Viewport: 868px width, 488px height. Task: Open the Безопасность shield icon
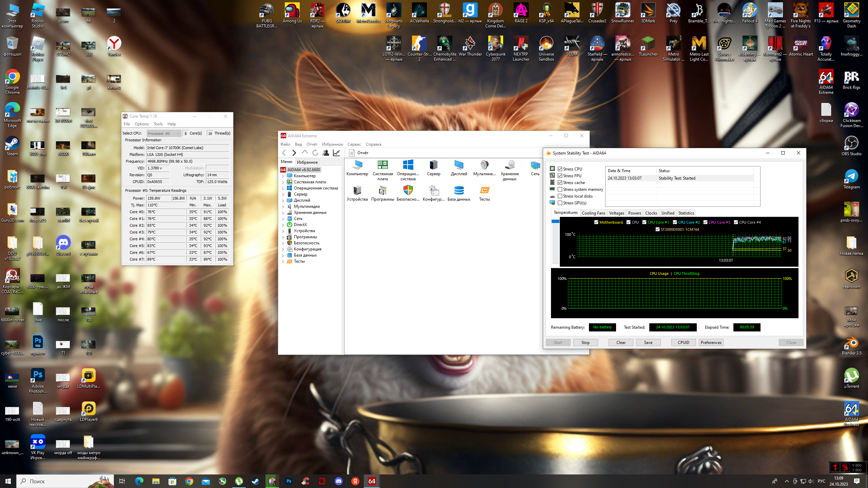click(408, 191)
